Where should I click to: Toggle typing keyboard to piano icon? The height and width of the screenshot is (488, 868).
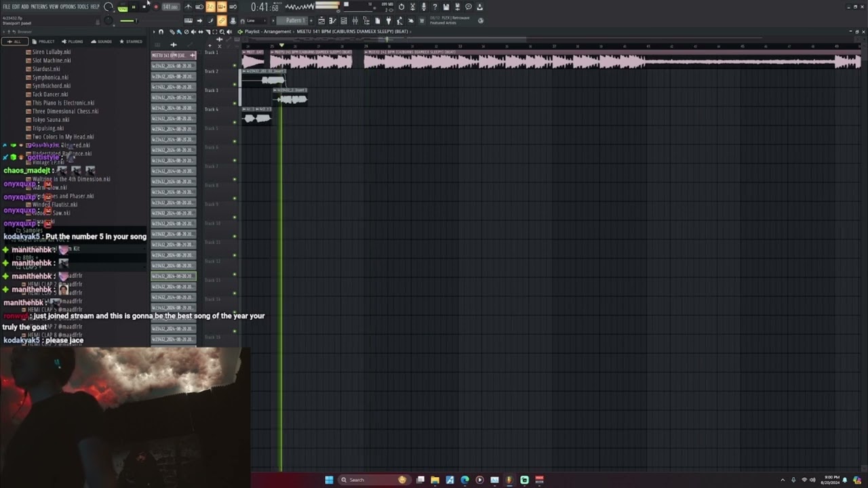(188, 20)
